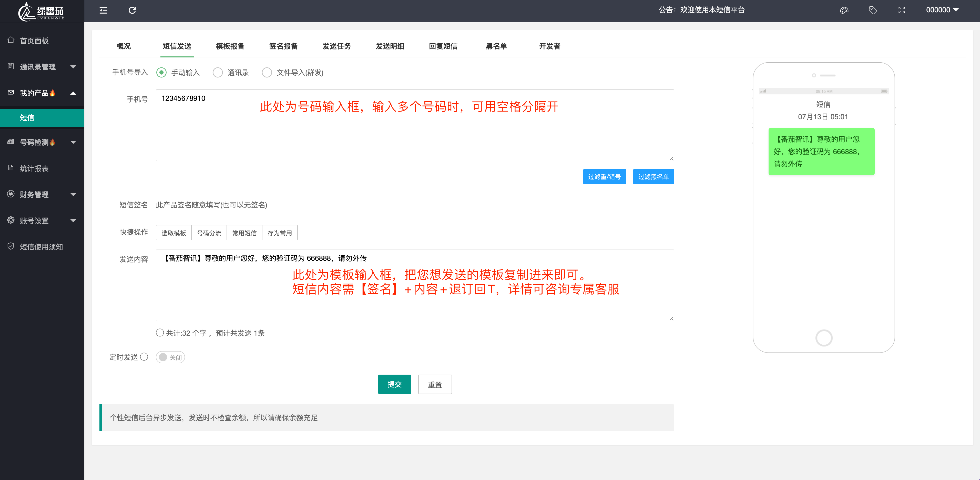The height and width of the screenshot is (480, 980).
Task: Select the 通讯录 radio option
Action: click(x=218, y=72)
